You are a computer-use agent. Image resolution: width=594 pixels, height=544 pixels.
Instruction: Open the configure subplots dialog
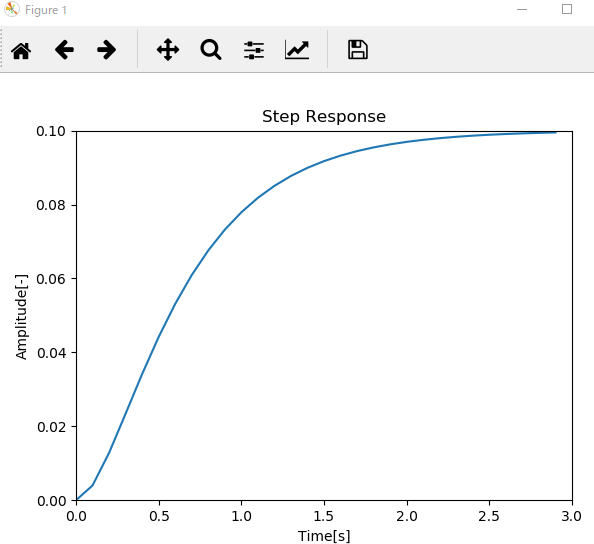[254, 50]
